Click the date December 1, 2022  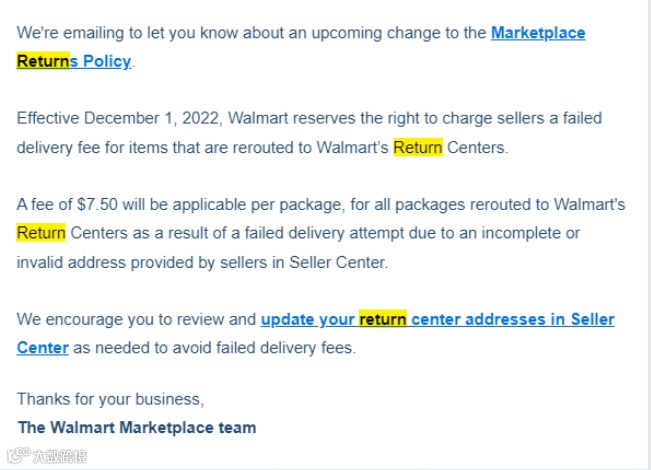point(152,118)
